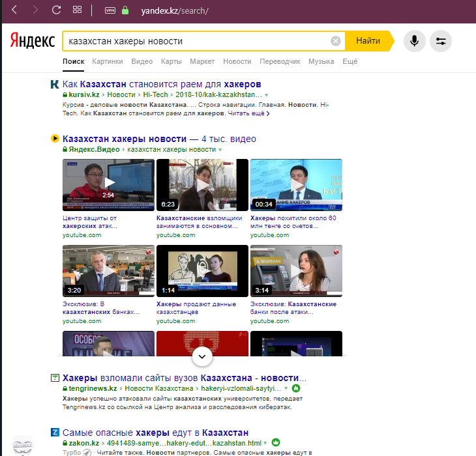Viewport: 476px width, 456px height.
Task: Clear the search query with X icon
Action: coord(335,41)
